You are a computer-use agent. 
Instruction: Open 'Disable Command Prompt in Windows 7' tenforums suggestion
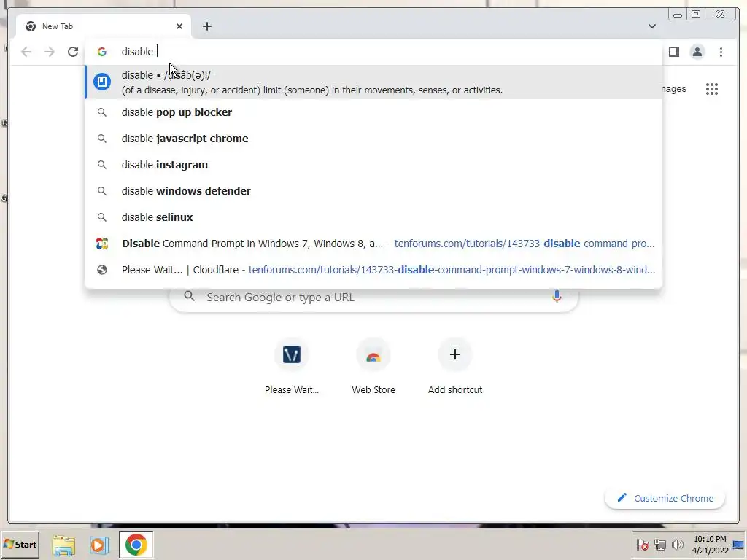click(373, 244)
